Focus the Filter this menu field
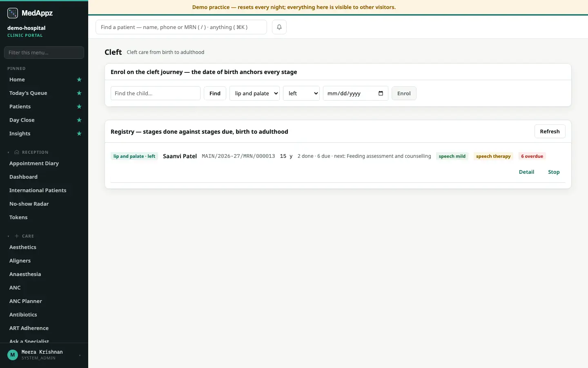 44,52
